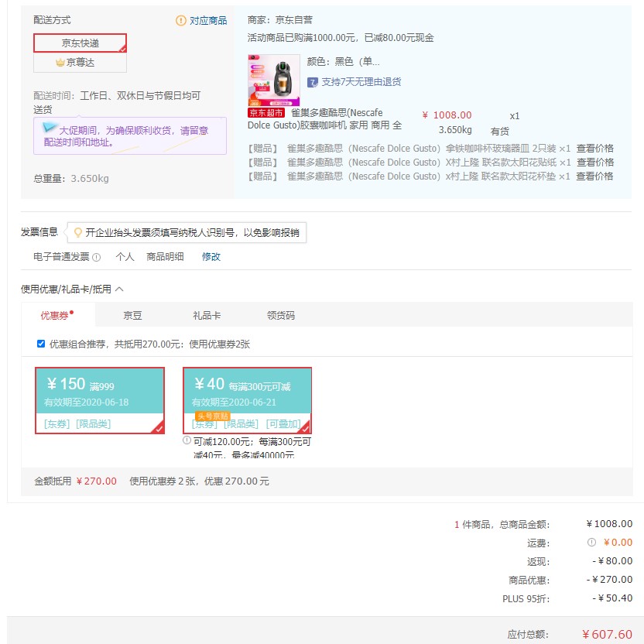Click 个人 invoice title text
644x644 pixels.
[125, 257]
